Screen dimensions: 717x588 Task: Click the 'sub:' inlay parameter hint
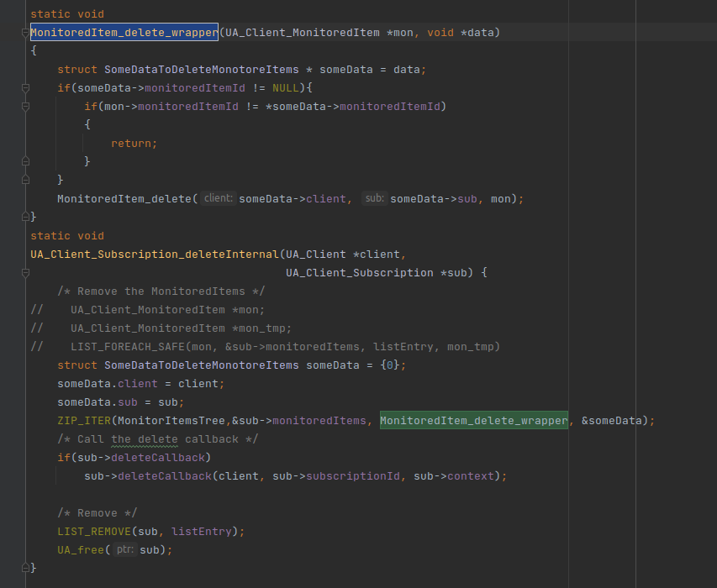pyautogui.click(x=375, y=198)
